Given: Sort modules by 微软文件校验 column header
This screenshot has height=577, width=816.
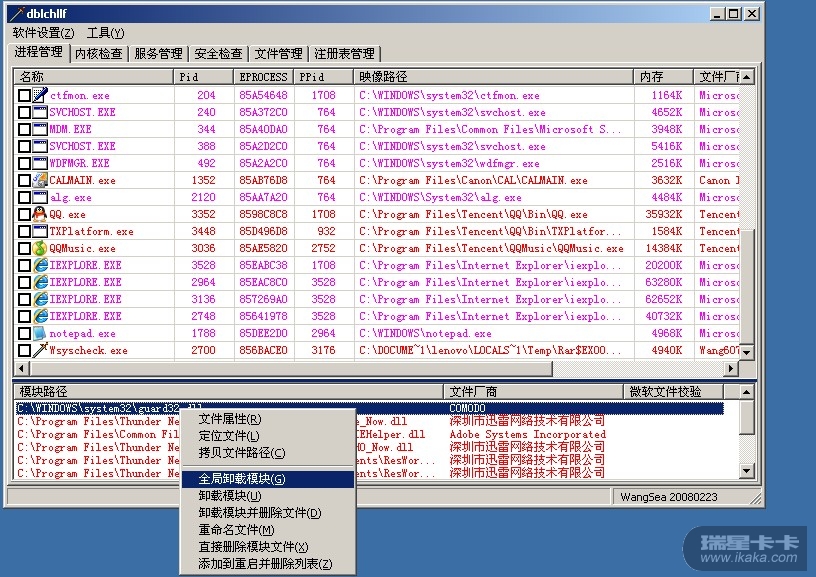Looking at the screenshot, I should 673,392.
